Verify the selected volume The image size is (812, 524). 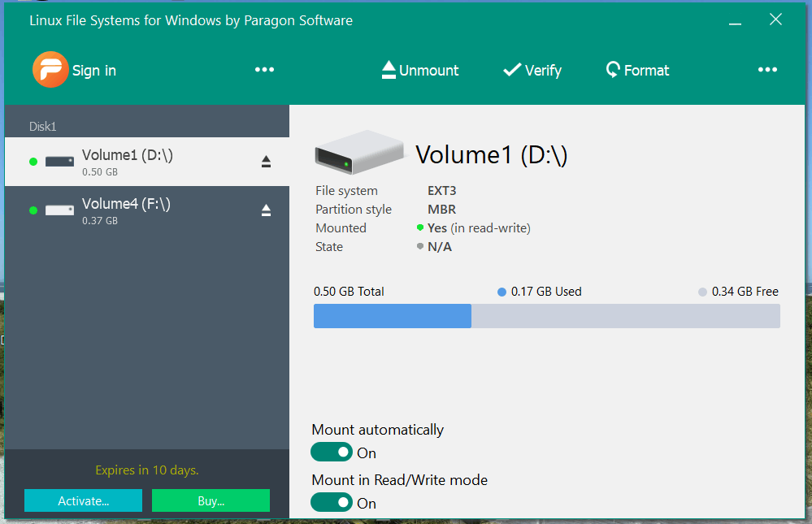(x=532, y=70)
